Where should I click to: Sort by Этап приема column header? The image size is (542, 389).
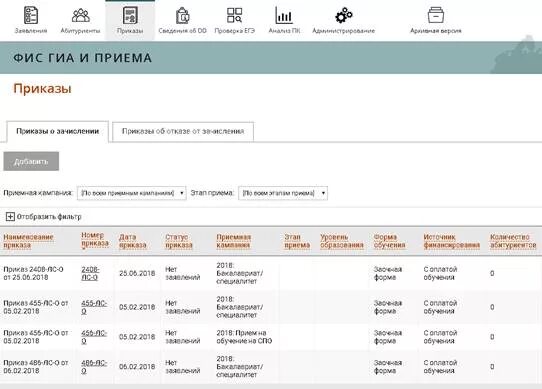(297, 241)
